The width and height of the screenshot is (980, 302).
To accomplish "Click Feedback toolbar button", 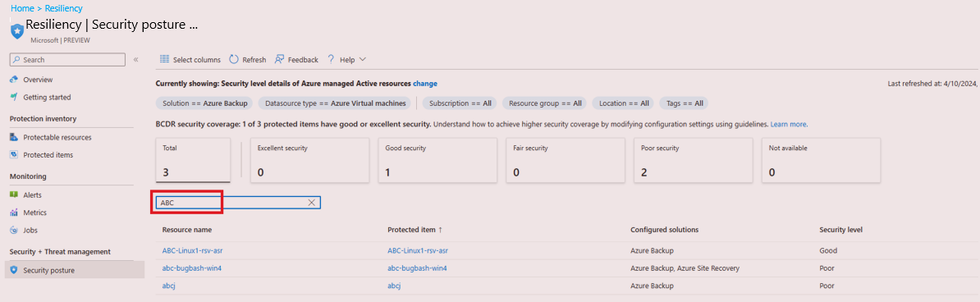I will tap(296, 59).
